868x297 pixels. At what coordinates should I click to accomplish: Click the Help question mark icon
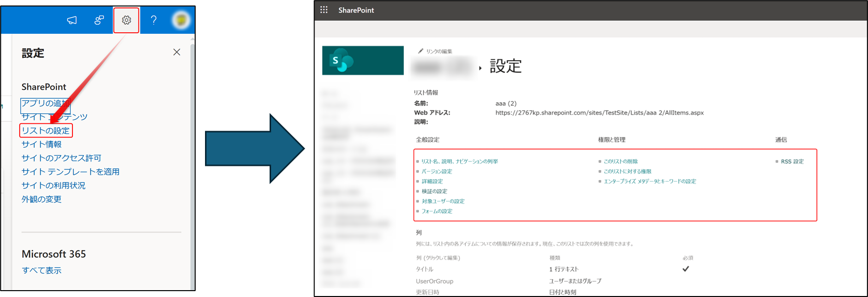pos(154,20)
